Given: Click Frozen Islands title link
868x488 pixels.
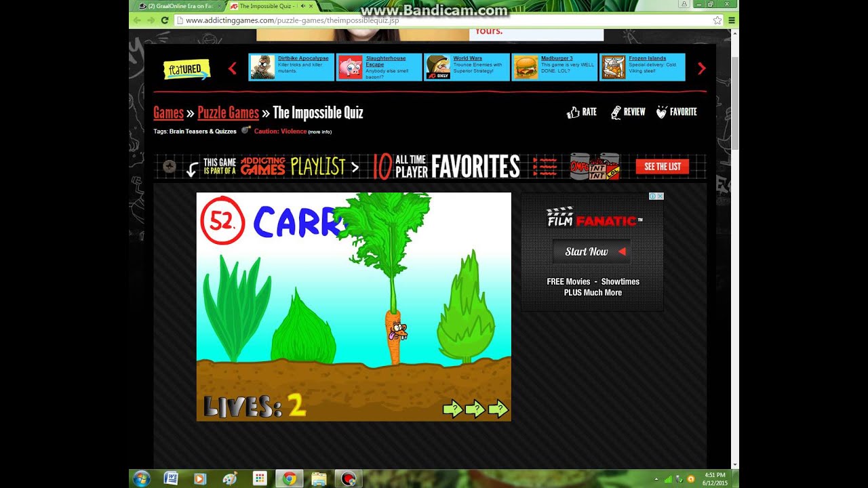Looking at the screenshot, I should (x=648, y=58).
